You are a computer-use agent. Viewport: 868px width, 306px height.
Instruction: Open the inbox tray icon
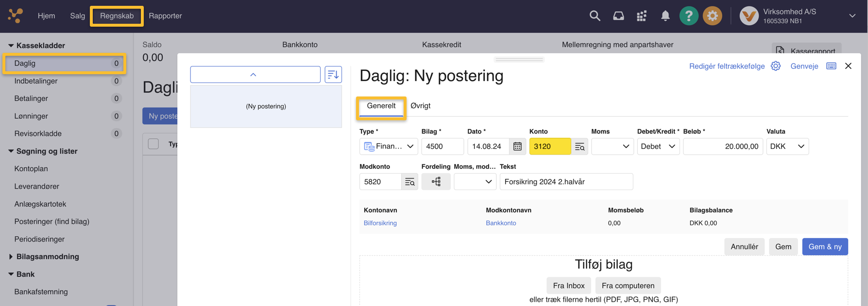pyautogui.click(x=618, y=16)
